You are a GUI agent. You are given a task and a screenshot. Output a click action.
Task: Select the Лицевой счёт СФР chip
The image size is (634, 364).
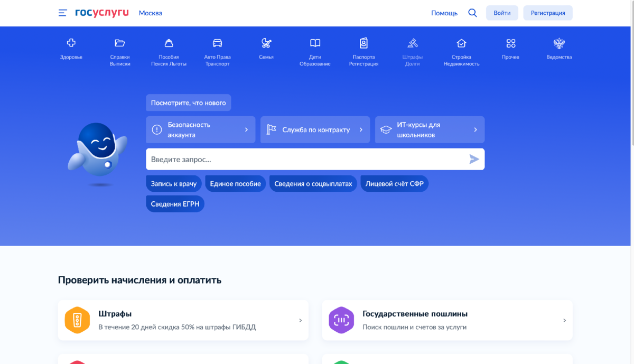(395, 183)
